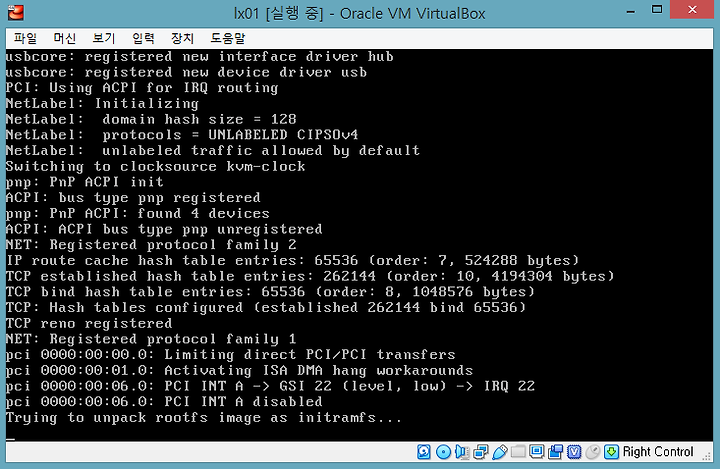Click the 'domain hash size = 128' line
The image size is (720, 469).
(151, 119)
